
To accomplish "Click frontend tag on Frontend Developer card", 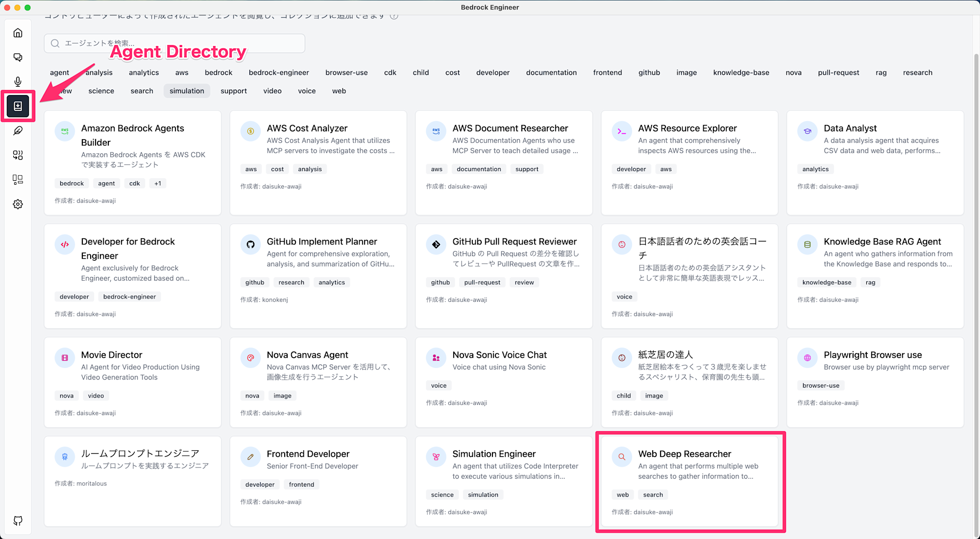I will coord(301,484).
